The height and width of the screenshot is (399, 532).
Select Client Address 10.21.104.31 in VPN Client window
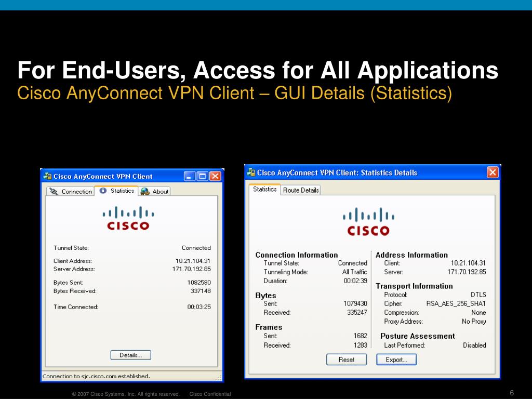click(193, 261)
